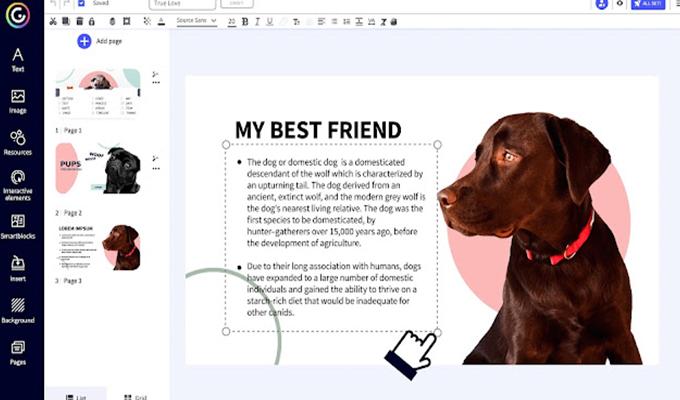Open the Pages panel in the sidebar
The height and width of the screenshot is (400, 680).
[x=18, y=353]
